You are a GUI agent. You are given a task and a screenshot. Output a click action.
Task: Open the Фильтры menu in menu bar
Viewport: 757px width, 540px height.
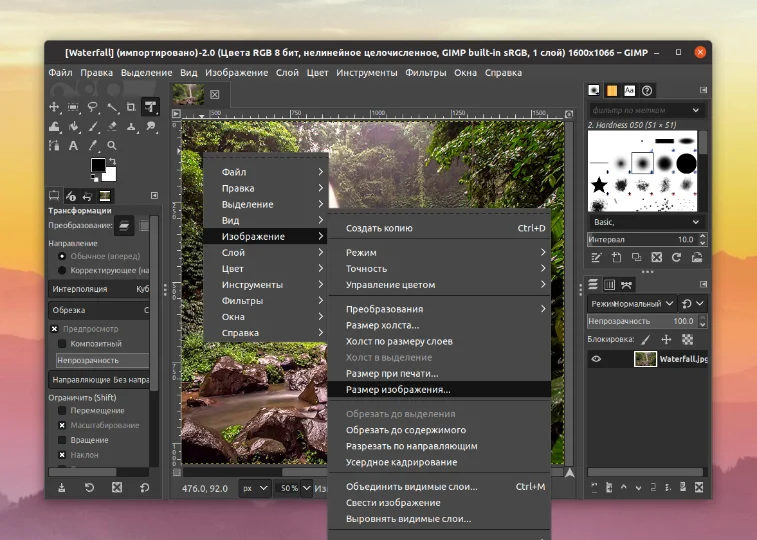(426, 73)
